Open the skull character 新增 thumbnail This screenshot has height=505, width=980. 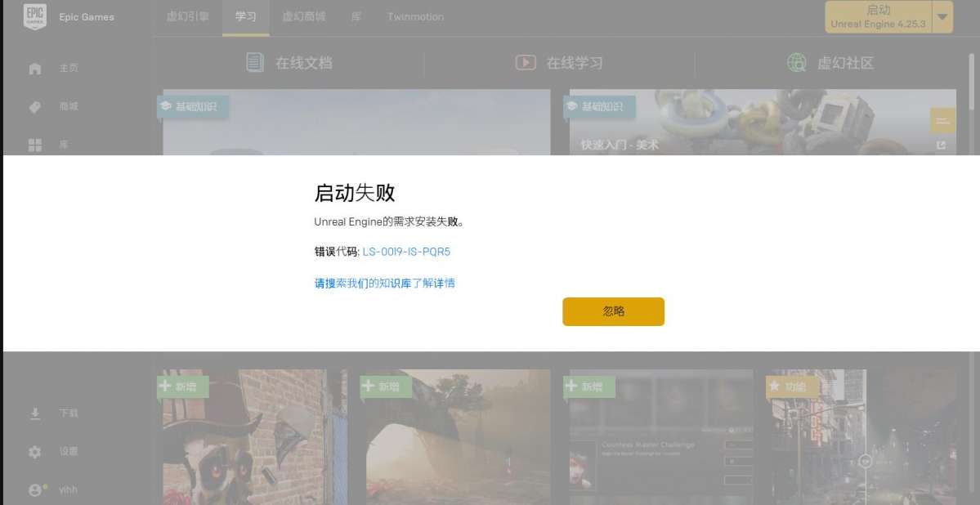(x=254, y=437)
